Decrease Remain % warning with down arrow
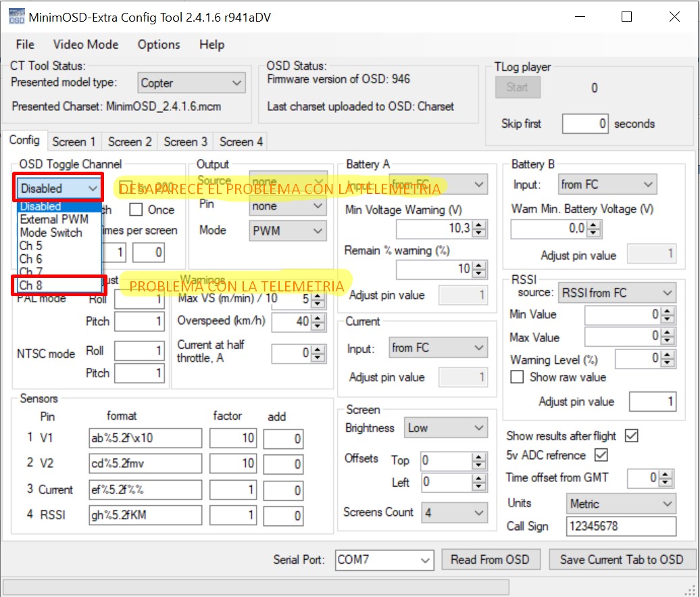This screenshot has width=700, height=597. (x=478, y=272)
